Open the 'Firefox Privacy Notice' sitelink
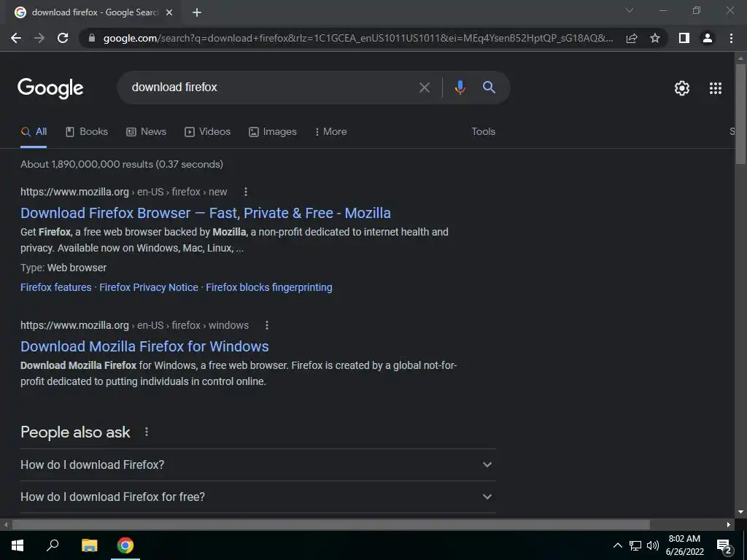 tap(149, 287)
